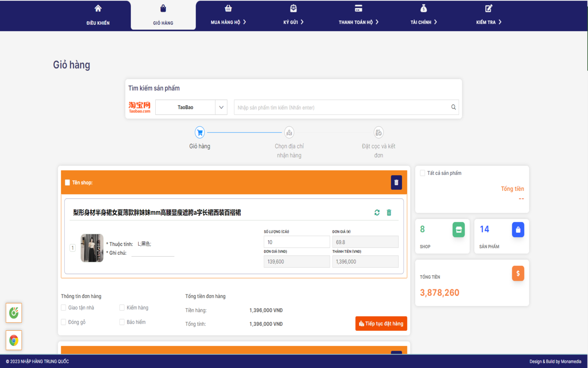Open the Thanh toán hộ menu label
This screenshot has width=588, height=368.
coord(356,22)
